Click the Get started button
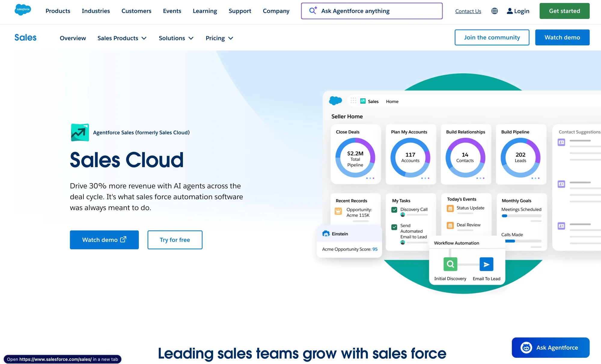601x364 pixels. (x=565, y=11)
